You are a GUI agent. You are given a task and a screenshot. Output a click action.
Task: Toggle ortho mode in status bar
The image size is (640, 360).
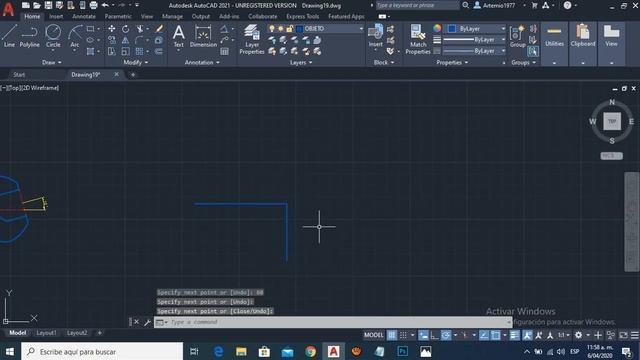[435, 335]
